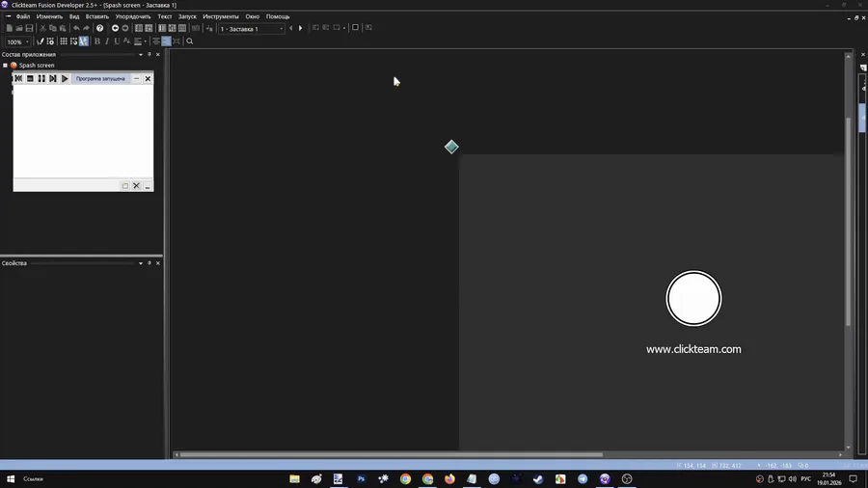Open OBS Studio from the taskbar
This screenshot has width=868, height=488.
click(627, 479)
